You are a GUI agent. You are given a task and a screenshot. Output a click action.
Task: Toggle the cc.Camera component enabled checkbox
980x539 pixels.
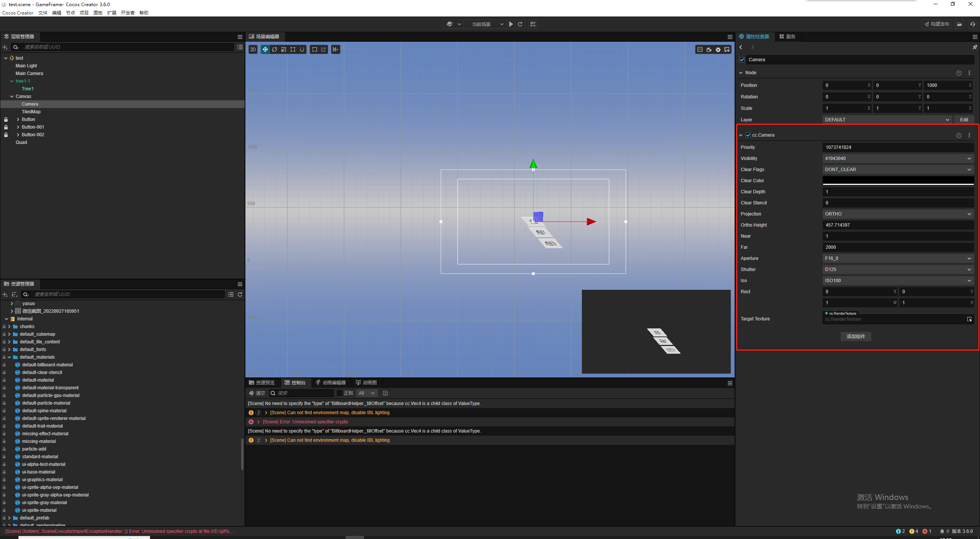[x=748, y=135]
